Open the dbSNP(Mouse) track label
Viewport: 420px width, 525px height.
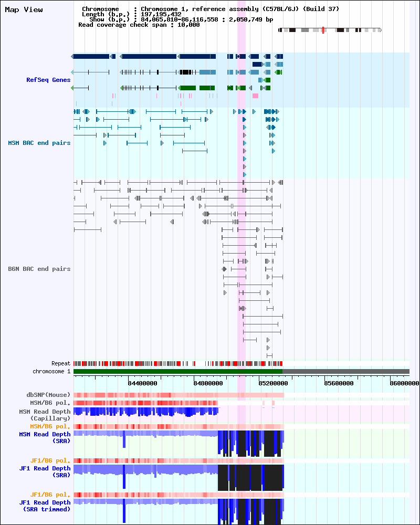click(x=48, y=395)
